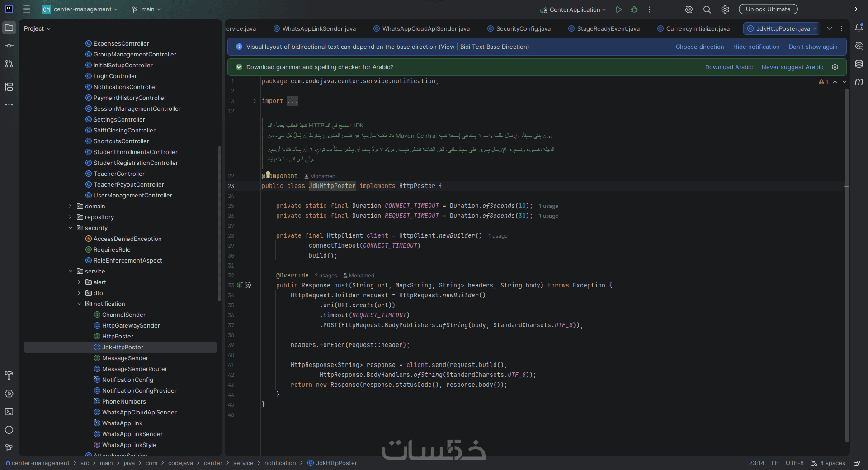The height and width of the screenshot is (470, 868).
Task: Expand the folded import block
Action: click(255, 101)
